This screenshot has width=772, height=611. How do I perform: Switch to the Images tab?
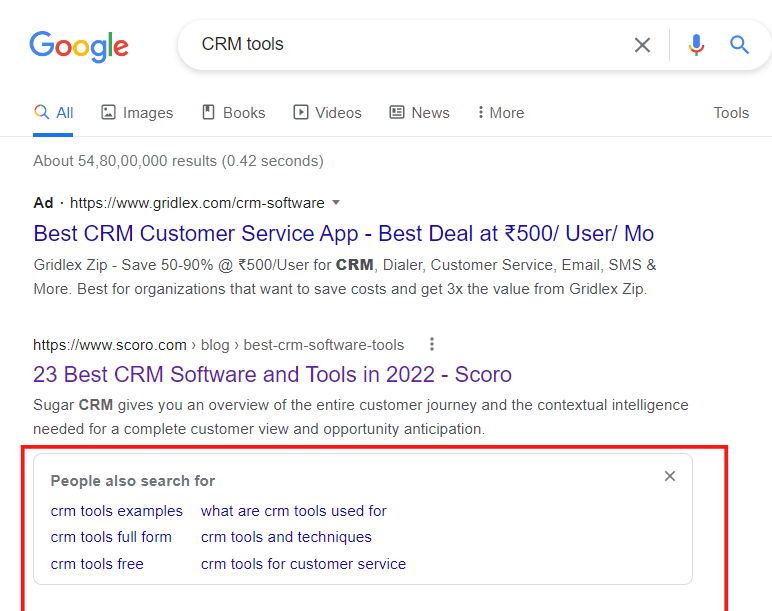(137, 113)
